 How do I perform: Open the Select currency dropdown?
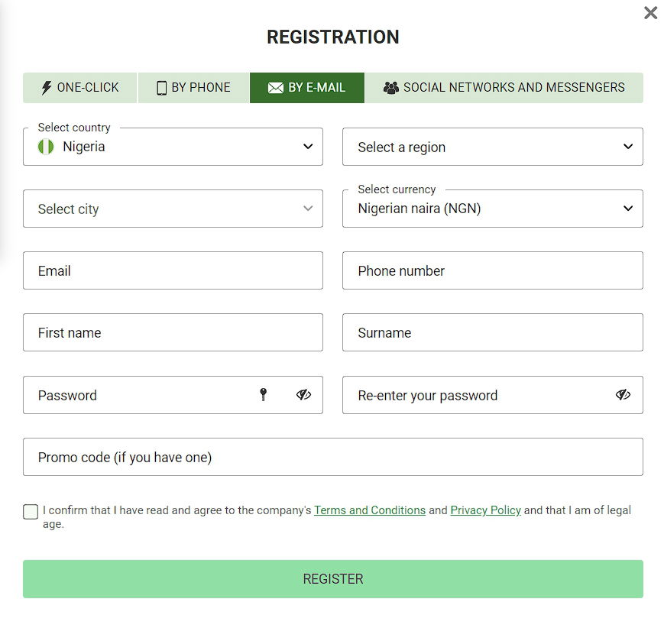coord(627,208)
